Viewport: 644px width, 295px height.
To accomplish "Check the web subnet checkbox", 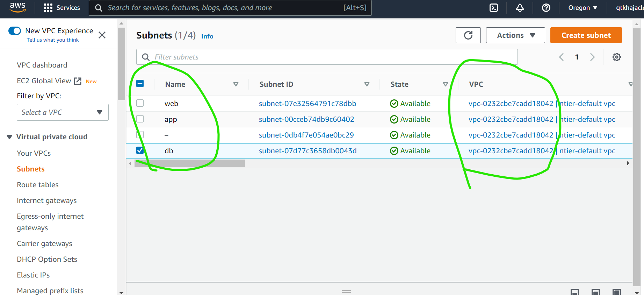I will point(140,103).
